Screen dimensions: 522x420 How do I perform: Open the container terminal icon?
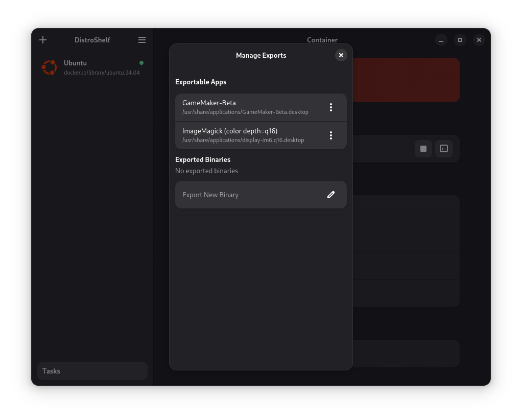click(x=444, y=149)
